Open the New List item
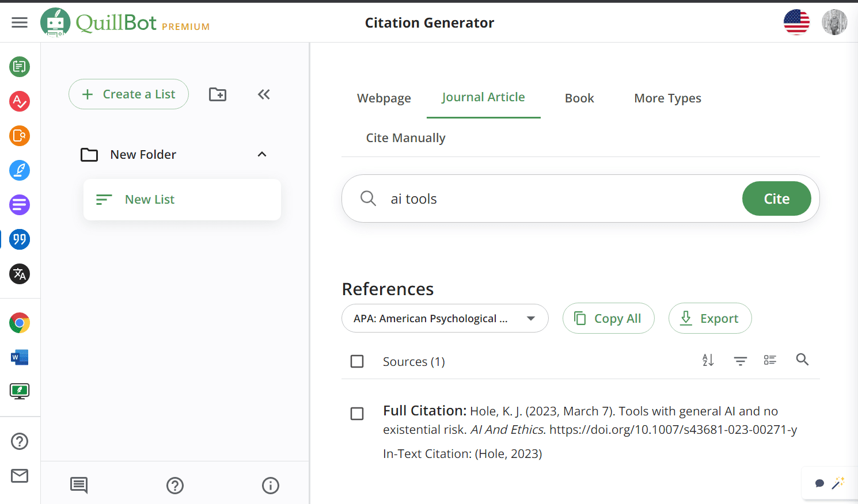The image size is (858, 504). coord(182,200)
